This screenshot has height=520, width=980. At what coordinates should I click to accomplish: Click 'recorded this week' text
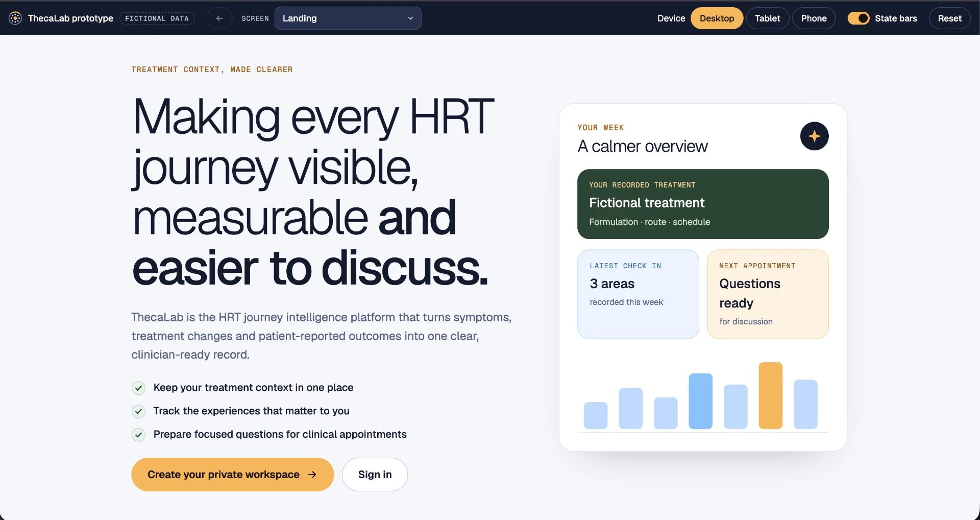coord(626,302)
